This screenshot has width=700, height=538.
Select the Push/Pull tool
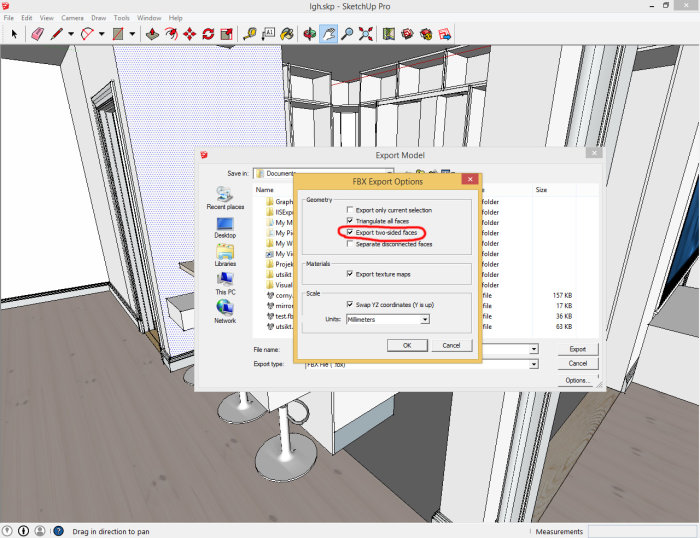tap(152, 34)
